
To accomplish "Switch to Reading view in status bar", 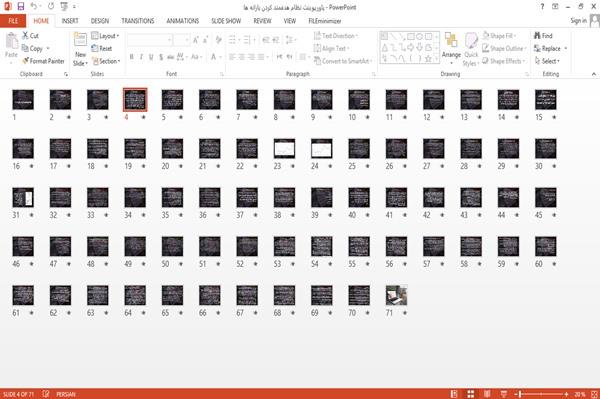I will point(487,394).
